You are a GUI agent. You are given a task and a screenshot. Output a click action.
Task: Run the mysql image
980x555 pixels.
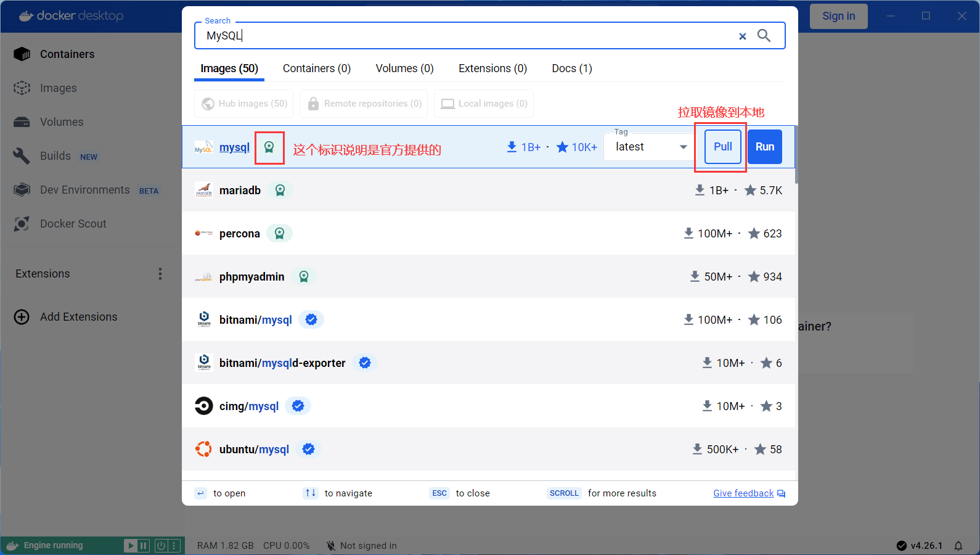point(765,147)
